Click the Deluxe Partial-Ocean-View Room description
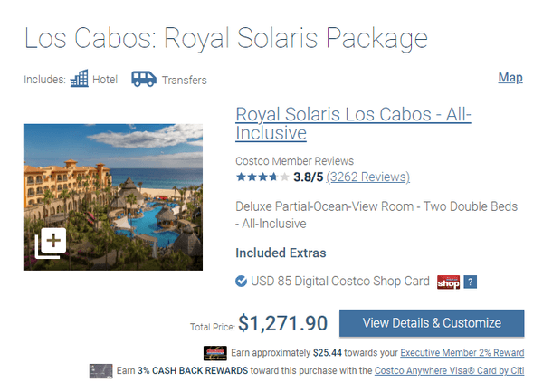Viewport: 543px width, 392px height. point(376,215)
